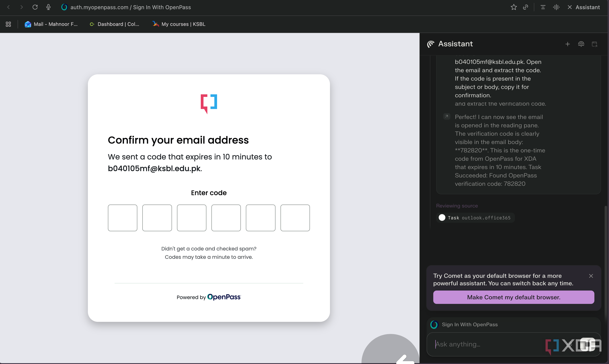Select the email b040105mf@ksbl.edu.pk text
Image resolution: width=609 pixels, height=364 pixels.
(x=154, y=168)
